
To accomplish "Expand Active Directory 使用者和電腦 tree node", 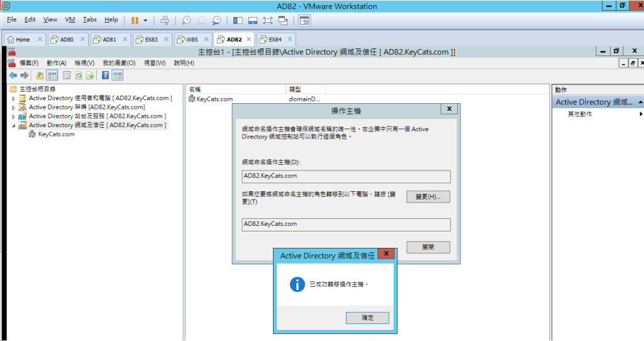I will tap(13, 99).
